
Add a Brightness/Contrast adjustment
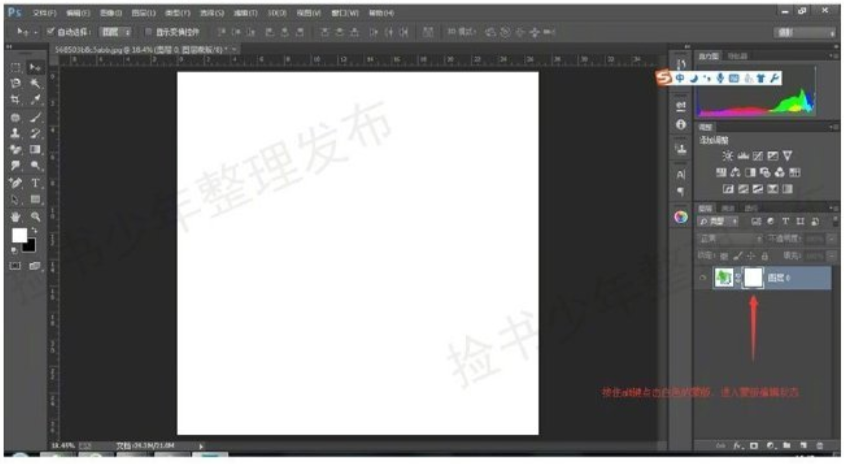coord(728,156)
